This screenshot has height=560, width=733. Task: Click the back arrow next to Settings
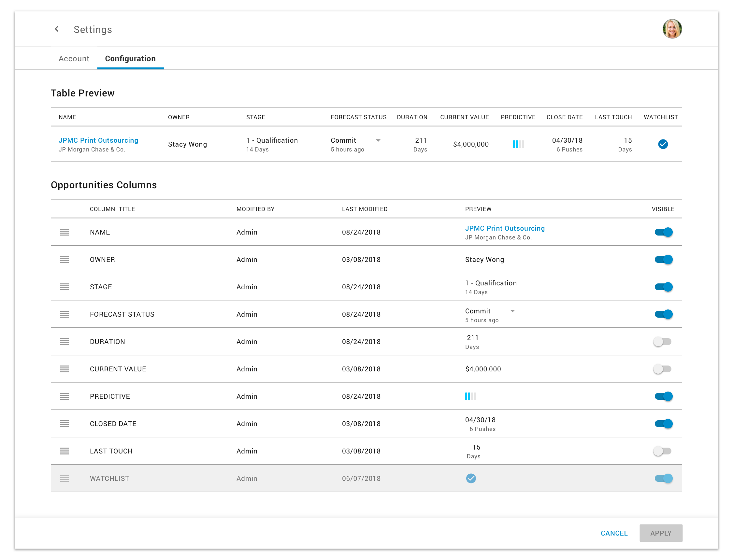(57, 29)
